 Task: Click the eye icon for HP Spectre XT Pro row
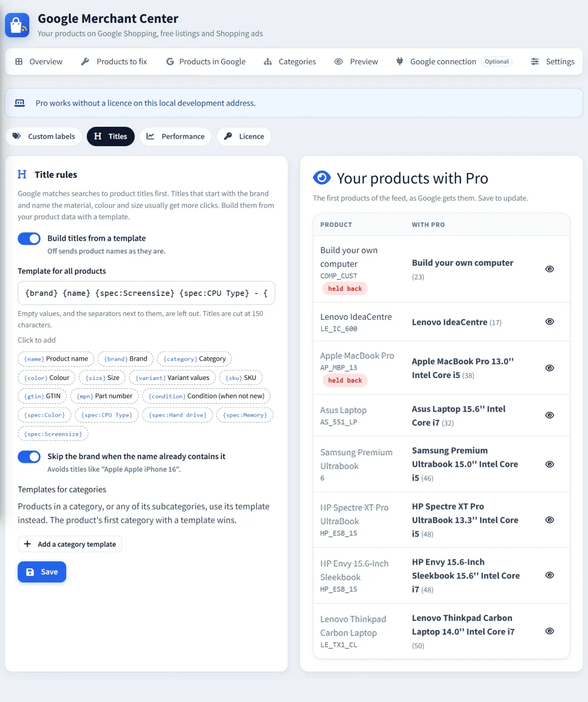[x=549, y=520]
